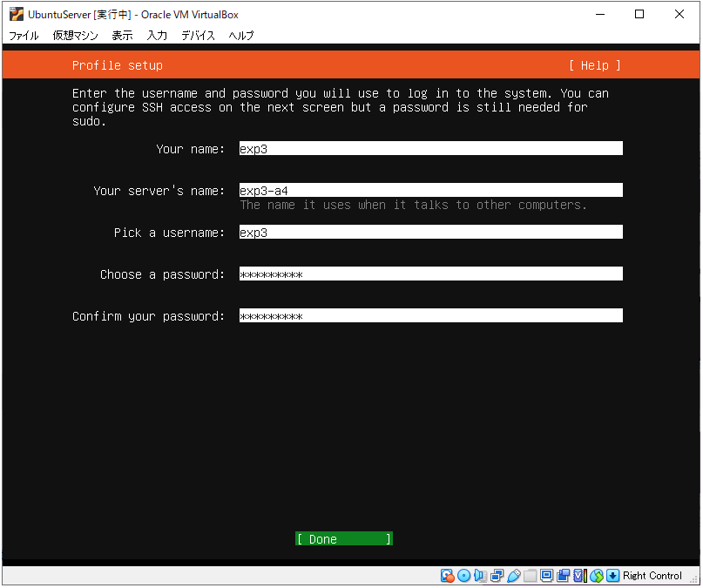The height and width of the screenshot is (588, 703).
Task: Click the Help button in header
Action: 594,65
